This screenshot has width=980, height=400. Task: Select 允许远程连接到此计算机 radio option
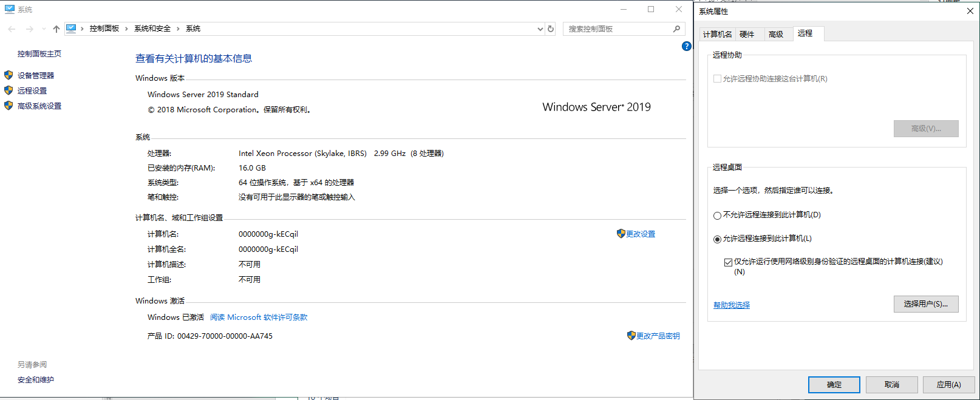717,239
